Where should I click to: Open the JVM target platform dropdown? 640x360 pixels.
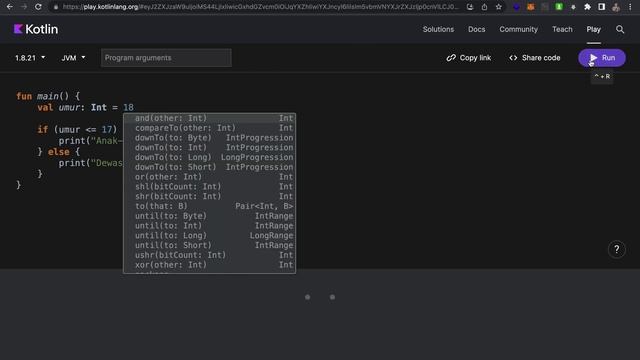(73, 58)
